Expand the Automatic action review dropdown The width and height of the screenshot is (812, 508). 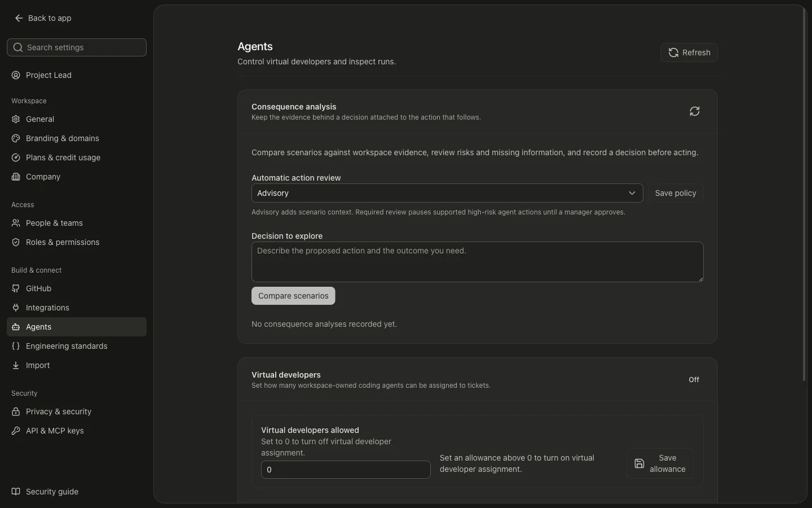[x=447, y=193]
